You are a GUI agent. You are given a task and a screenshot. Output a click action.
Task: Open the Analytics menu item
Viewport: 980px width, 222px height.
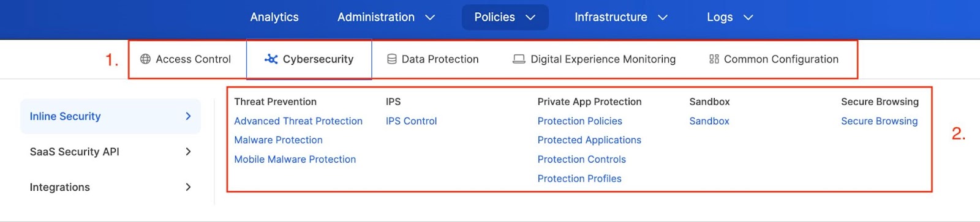[x=274, y=17]
